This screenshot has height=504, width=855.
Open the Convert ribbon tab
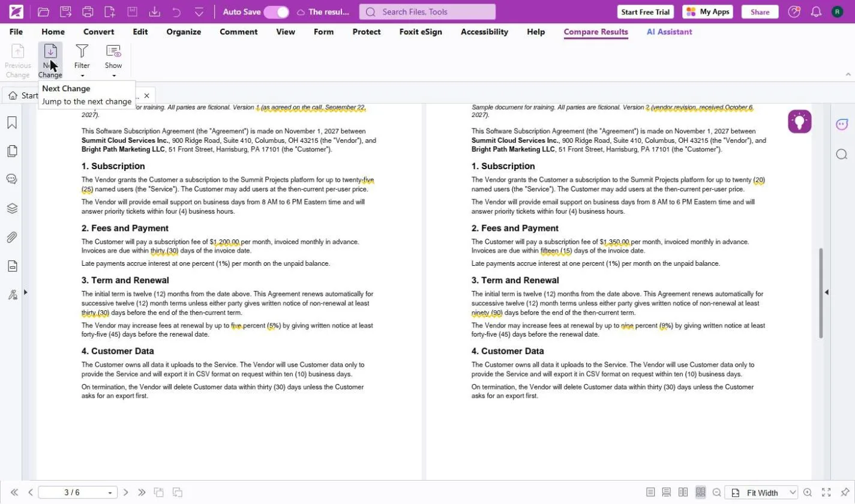coord(98,32)
